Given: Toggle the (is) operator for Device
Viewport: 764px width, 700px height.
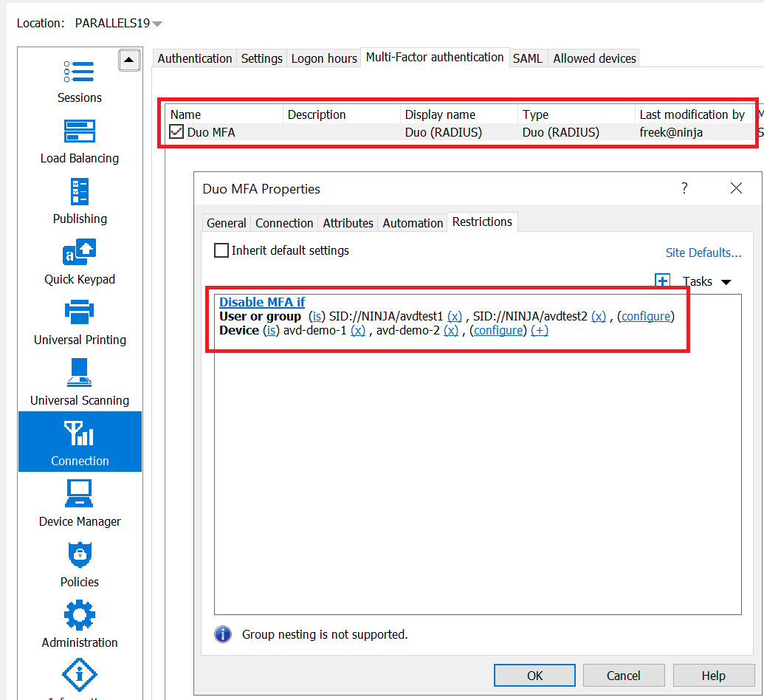Looking at the screenshot, I should [x=272, y=331].
